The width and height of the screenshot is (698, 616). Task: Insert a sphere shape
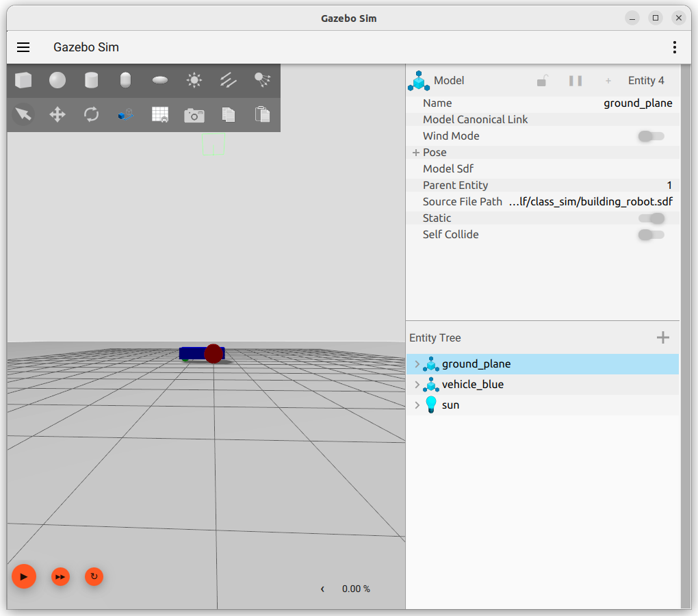pos(57,81)
